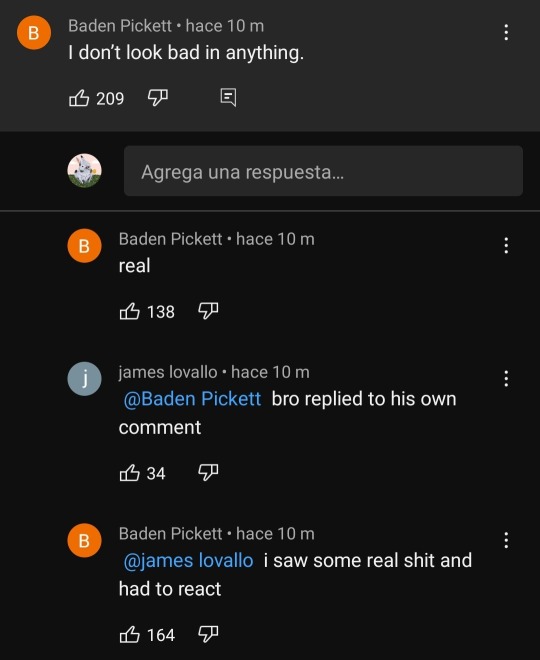Dislike the top Baden Pickett comment

click(158, 98)
